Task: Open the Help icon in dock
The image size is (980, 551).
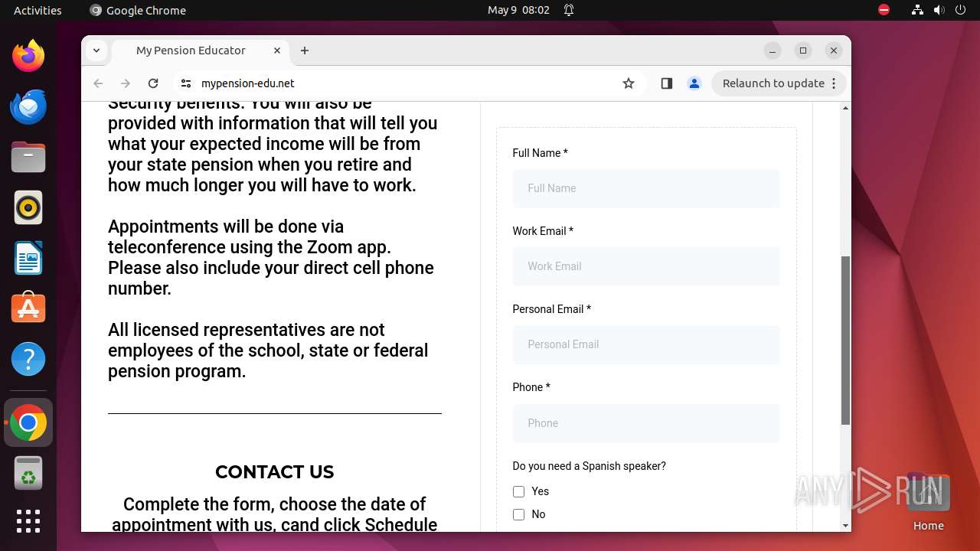Action: click(x=28, y=359)
